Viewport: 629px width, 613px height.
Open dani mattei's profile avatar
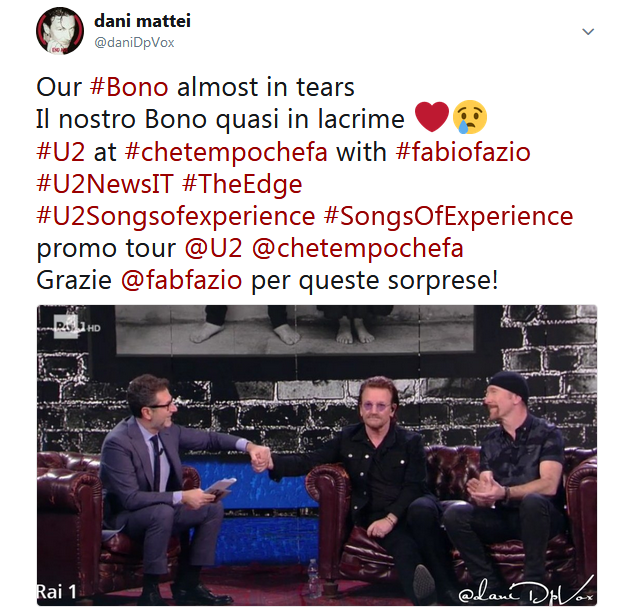tap(60, 31)
